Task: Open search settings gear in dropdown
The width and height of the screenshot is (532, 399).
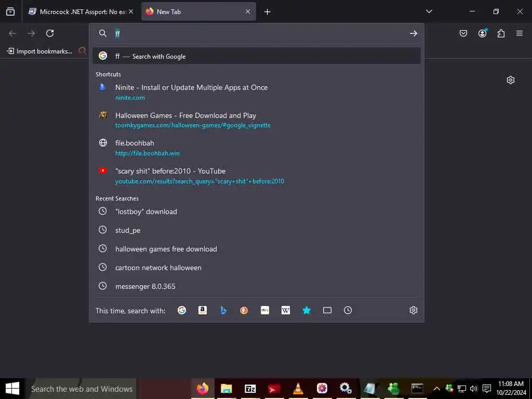Action: [x=413, y=310]
